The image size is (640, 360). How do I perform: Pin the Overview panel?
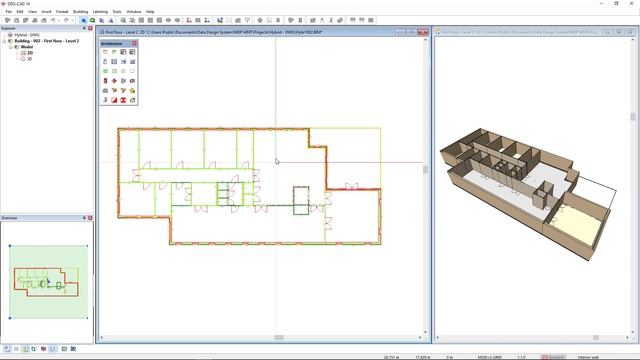tap(84, 218)
